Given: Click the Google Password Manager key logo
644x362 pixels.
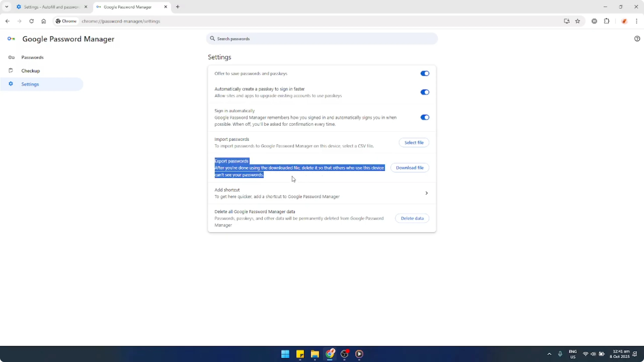Looking at the screenshot, I should (11, 39).
